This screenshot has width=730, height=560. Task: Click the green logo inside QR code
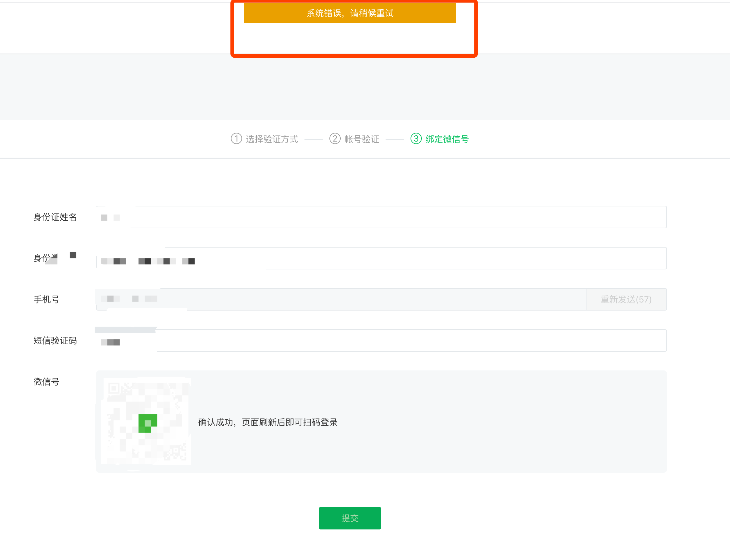(x=147, y=423)
